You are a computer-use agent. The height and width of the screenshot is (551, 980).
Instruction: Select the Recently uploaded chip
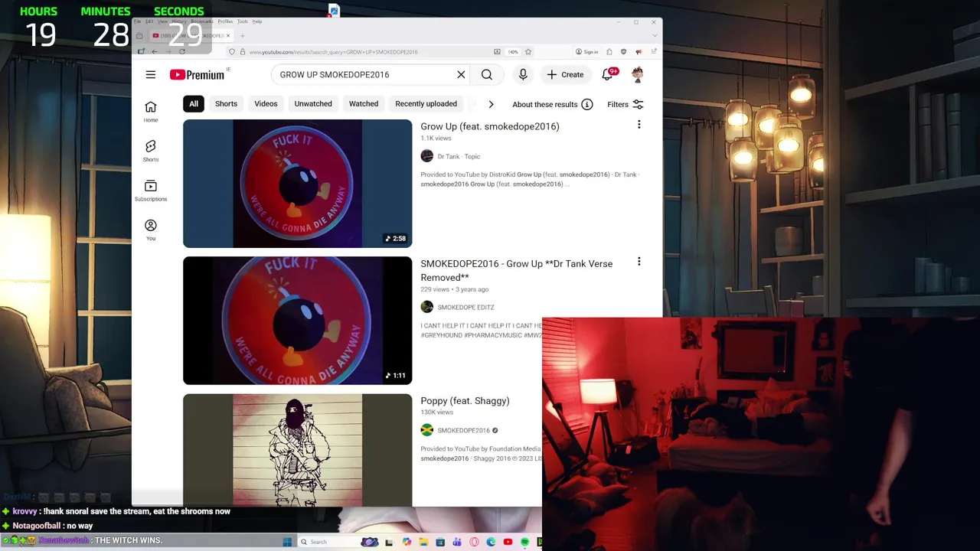click(426, 104)
